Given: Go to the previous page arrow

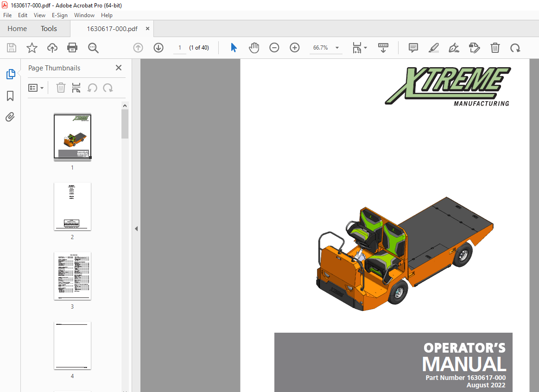Looking at the screenshot, I should click(138, 48).
